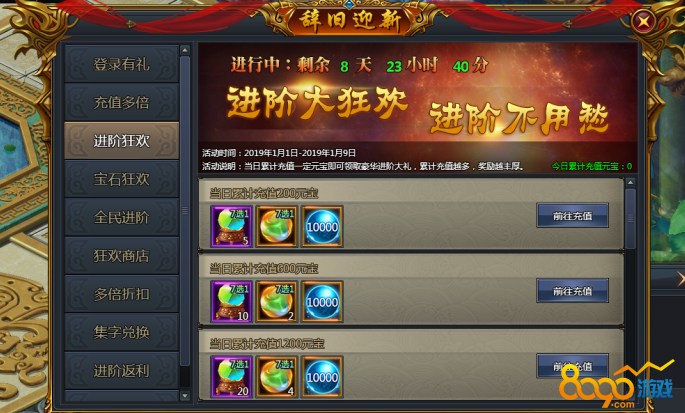The image size is (685, 413).
Task: Select orange orb with quantity 4
Action: [x=277, y=377]
